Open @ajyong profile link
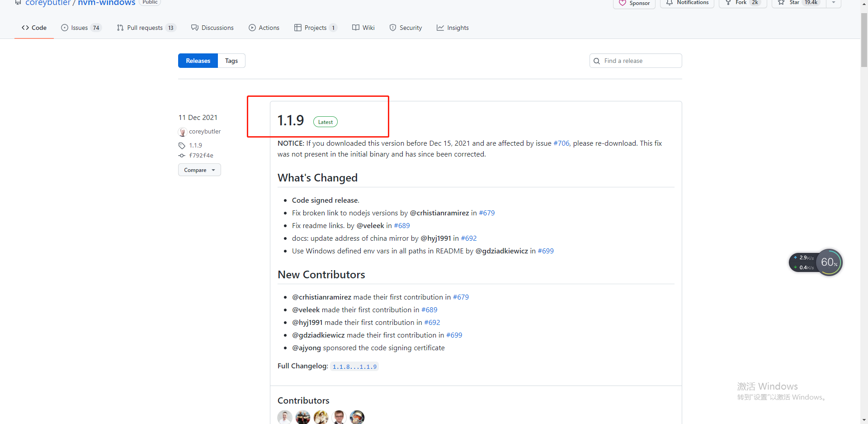The height and width of the screenshot is (424, 868). tap(307, 348)
